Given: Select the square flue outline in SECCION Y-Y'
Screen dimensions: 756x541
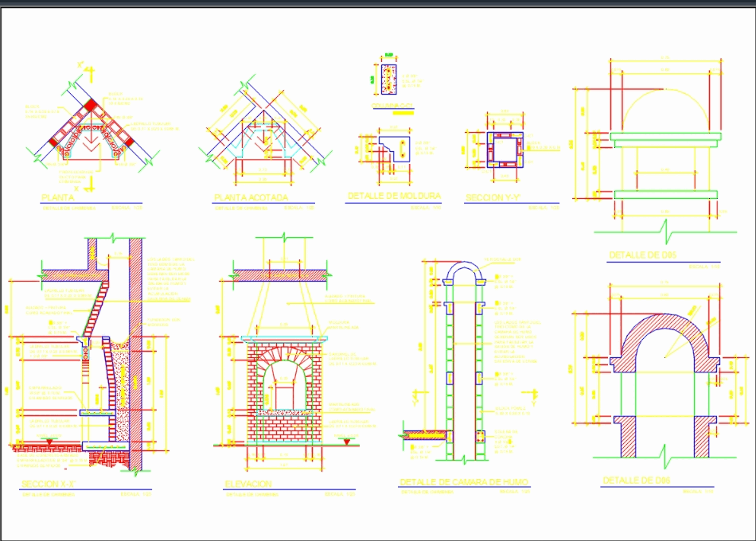Looking at the screenshot, I should [503, 148].
